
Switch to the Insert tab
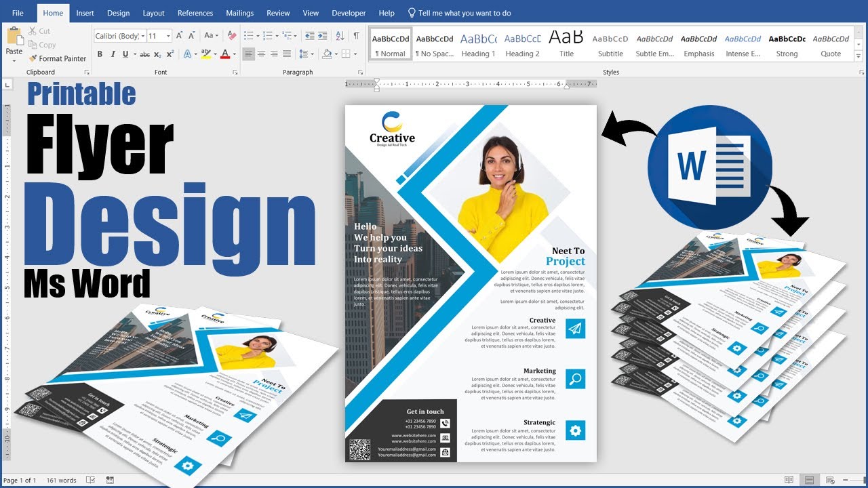coord(85,13)
